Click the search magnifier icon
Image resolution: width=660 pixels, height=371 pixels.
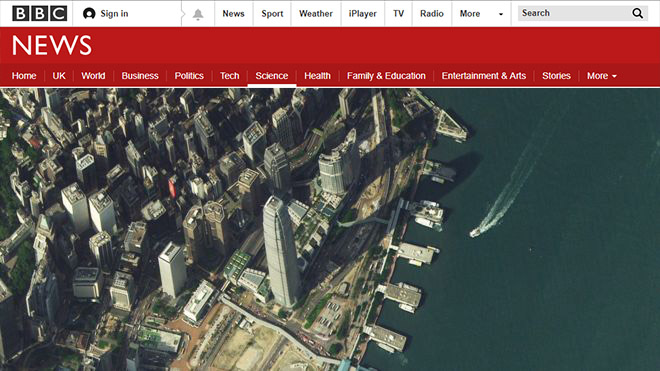(x=637, y=13)
